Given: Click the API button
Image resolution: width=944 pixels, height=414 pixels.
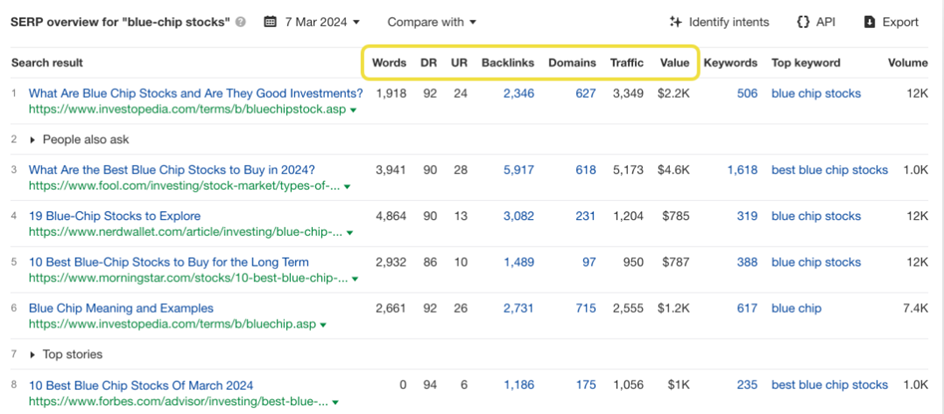Looking at the screenshot, I should (x=815, y=22).
